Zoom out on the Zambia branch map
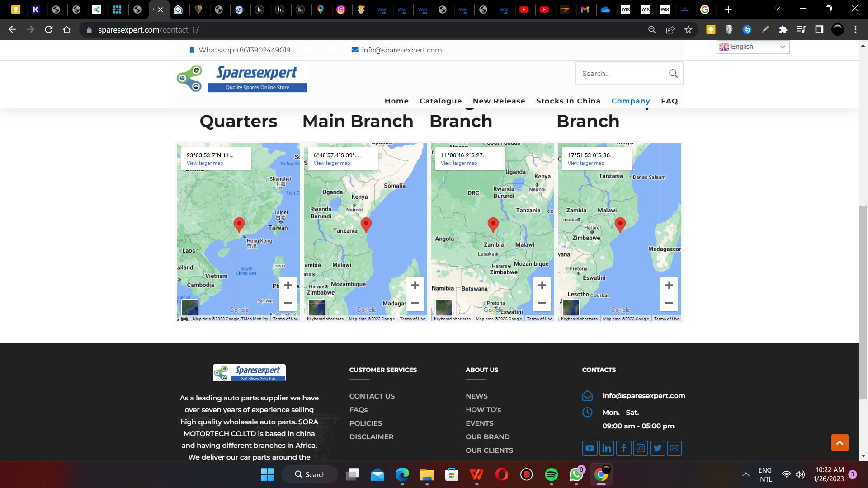This screenshot has height=488, width=868. (542, 303)
